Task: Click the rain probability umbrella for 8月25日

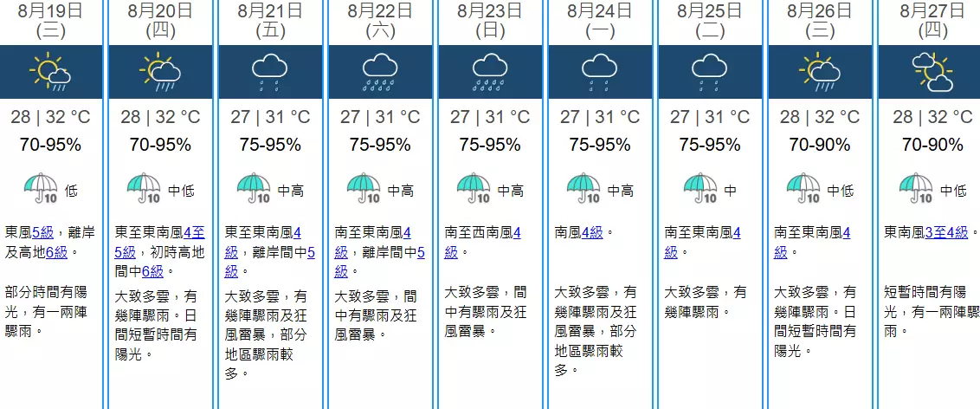Action: pyautogui.click(x=700, y=189)
